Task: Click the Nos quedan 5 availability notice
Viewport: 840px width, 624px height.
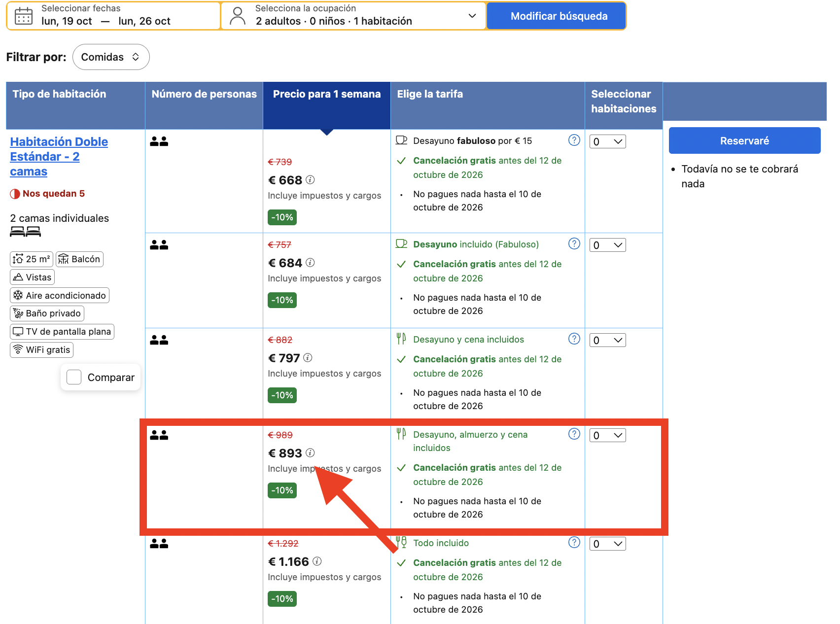Action: click(x=47, y=194)
